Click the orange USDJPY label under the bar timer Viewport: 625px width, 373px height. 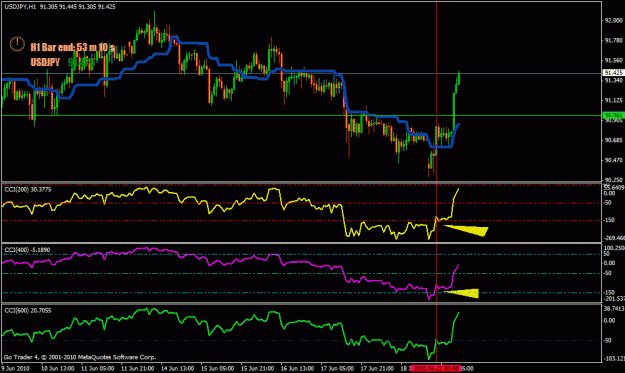[45, 62]
